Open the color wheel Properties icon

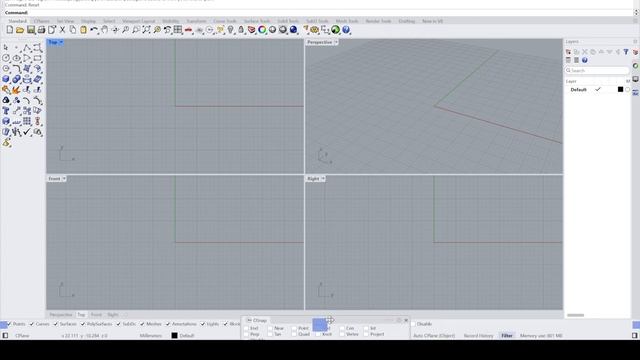click(x=262, y=30)
